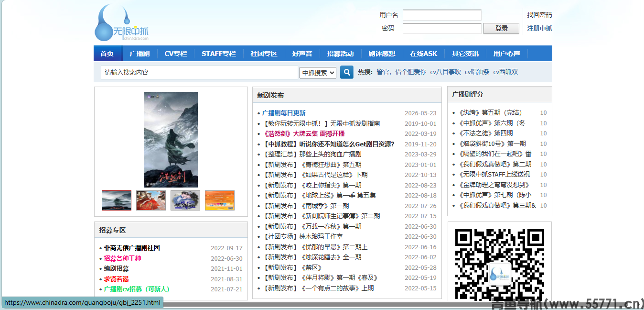
Task: Click the 无限中抓 site logo
Action: coord(122,22)
